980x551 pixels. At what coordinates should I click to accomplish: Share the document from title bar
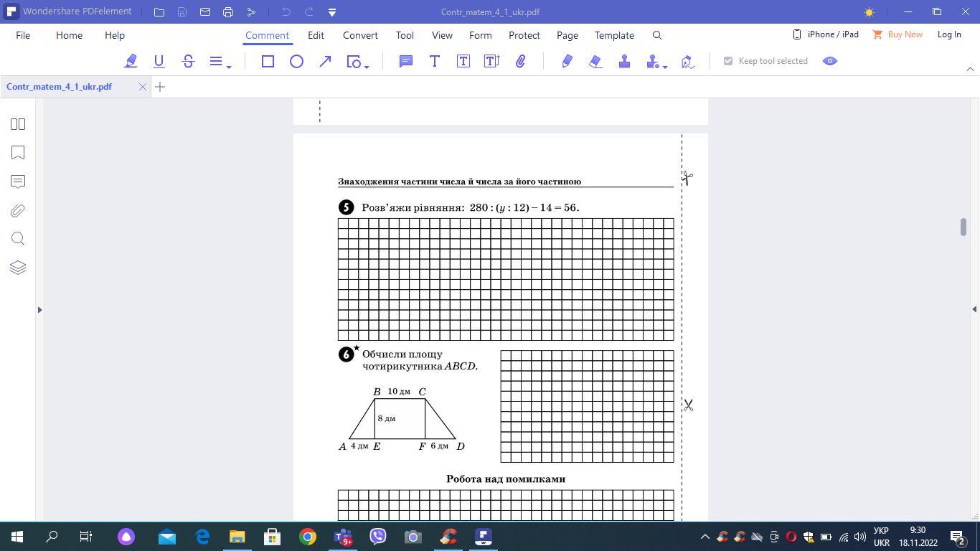[x=251, y=12]
